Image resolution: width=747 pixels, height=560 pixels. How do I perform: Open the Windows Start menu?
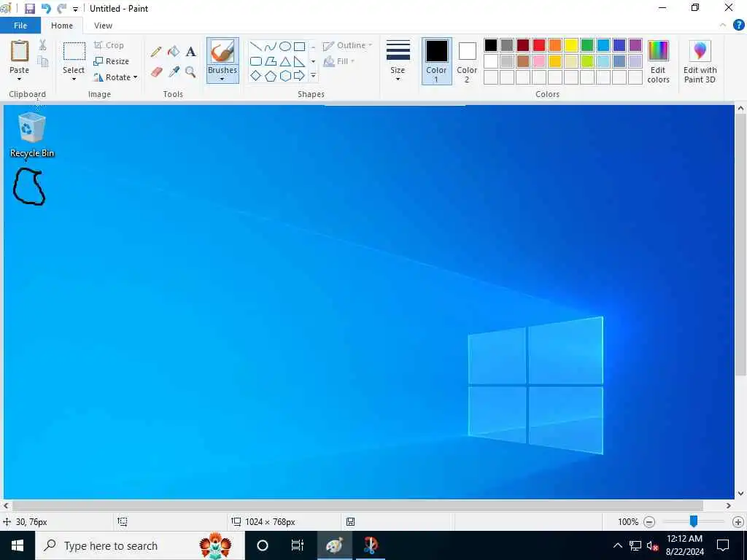(18, 545)
